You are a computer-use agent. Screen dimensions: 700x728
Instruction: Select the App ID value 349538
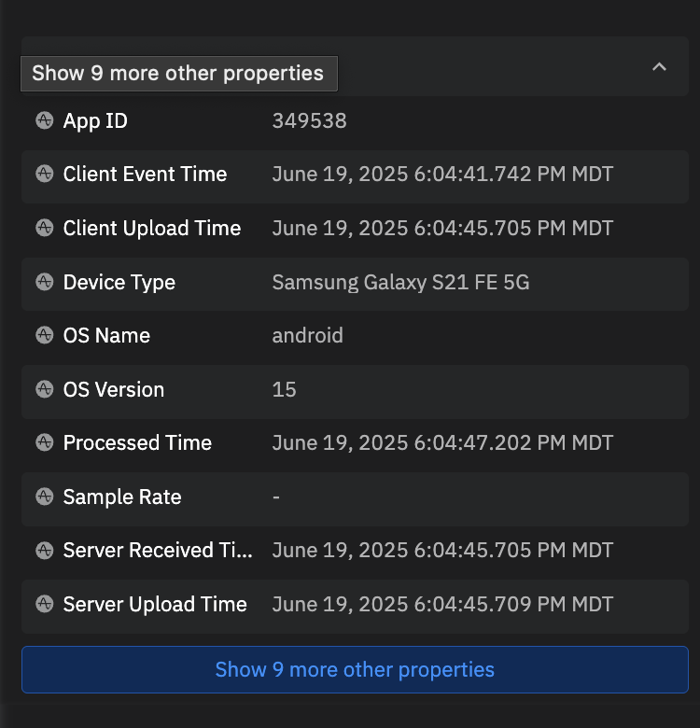(x=309, y=120)
